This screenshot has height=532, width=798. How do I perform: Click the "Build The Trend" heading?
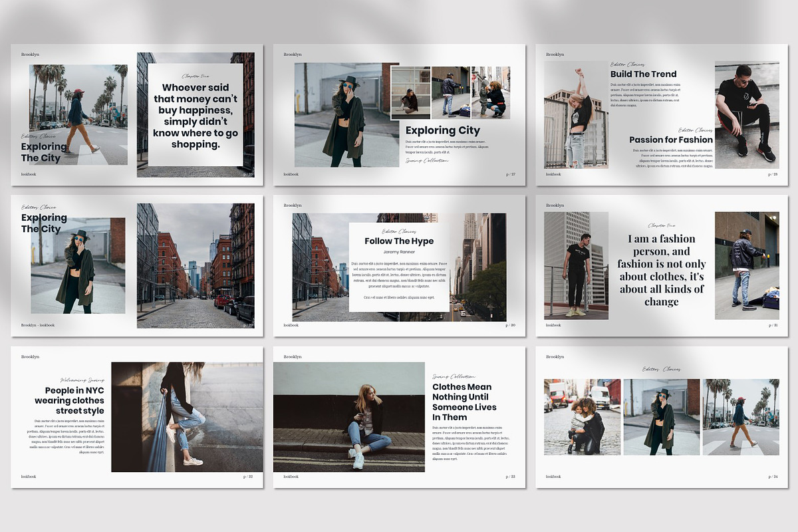(x=643, y=74)
